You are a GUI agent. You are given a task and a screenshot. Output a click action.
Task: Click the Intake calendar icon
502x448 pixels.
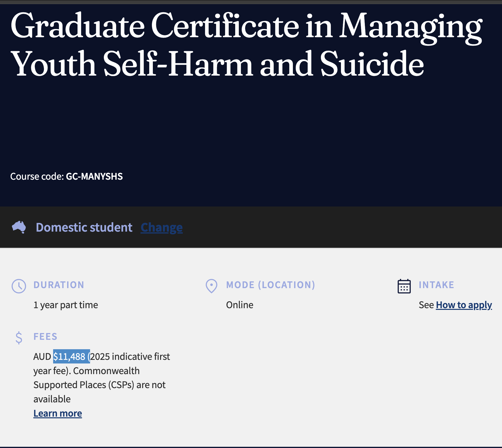(x=404, y=286)
